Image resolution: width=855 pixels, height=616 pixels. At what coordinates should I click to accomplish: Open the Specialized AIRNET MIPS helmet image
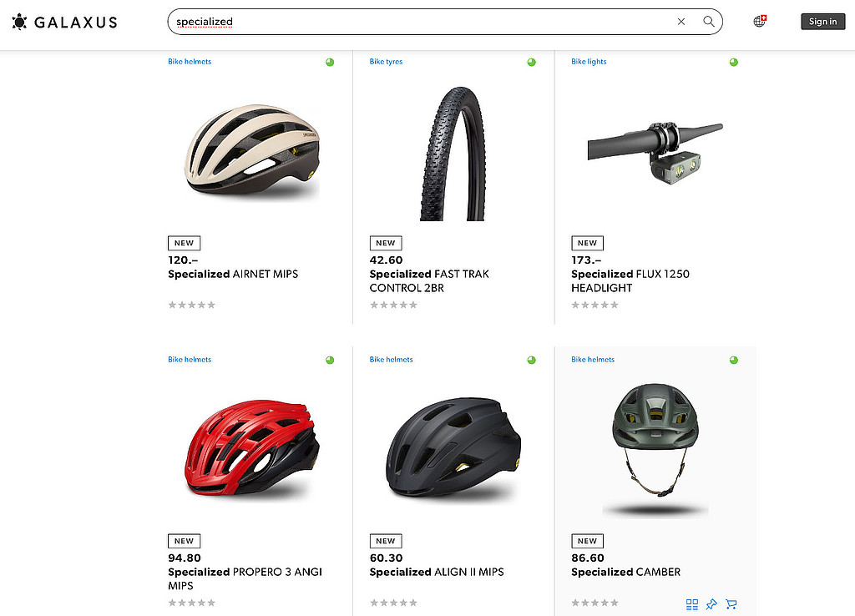pyautogui.click(x=252, y=150)
